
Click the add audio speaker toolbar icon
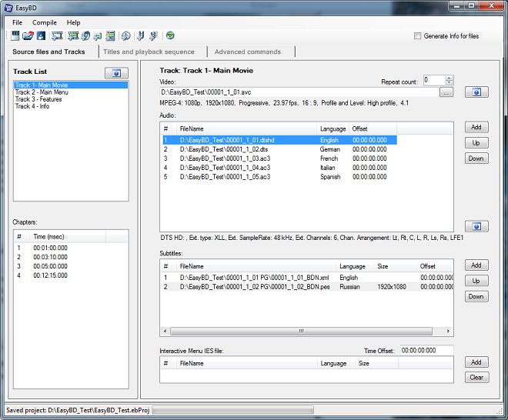pyautogui.click(x=86, y=35)
